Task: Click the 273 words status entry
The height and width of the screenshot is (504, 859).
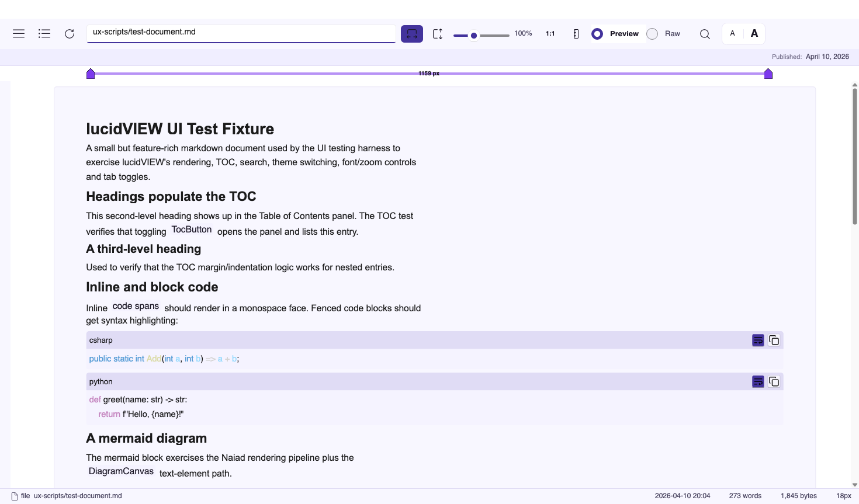Action: coord(745,496)
